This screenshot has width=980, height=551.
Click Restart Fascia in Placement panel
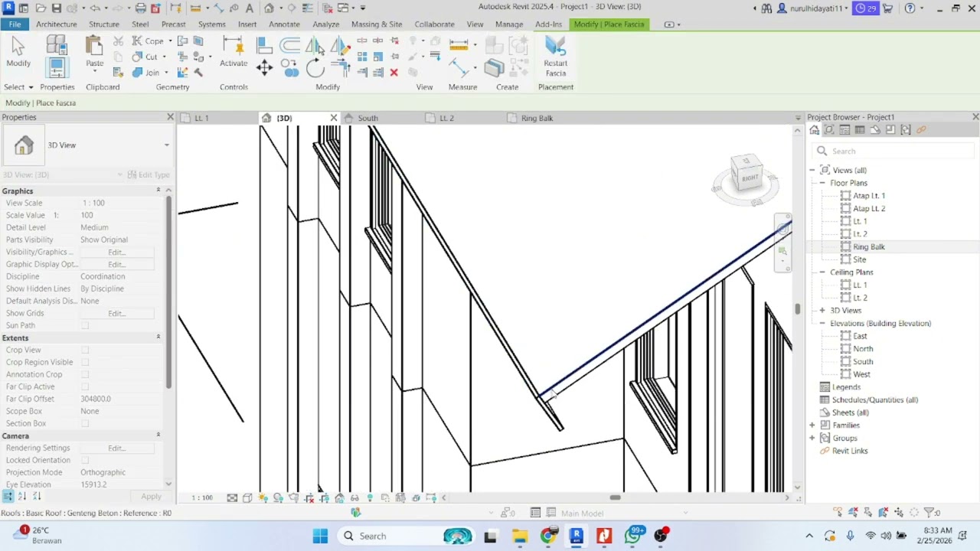pos(556,57)
